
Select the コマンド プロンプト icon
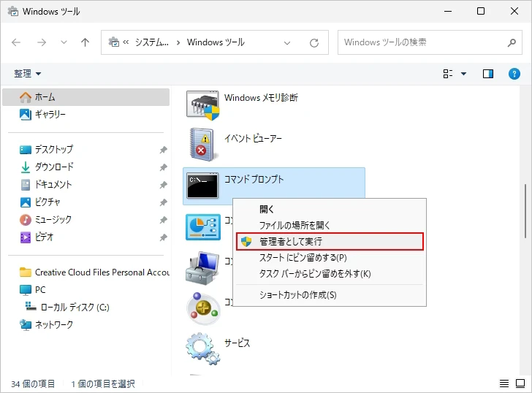[202, 186]
